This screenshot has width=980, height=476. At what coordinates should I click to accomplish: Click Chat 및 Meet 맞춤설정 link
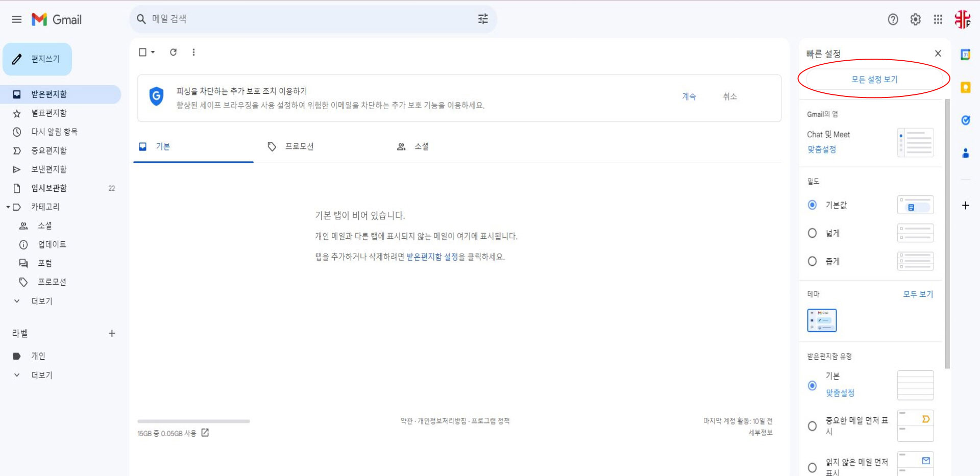pyautogui.click(x=821, y=149)
